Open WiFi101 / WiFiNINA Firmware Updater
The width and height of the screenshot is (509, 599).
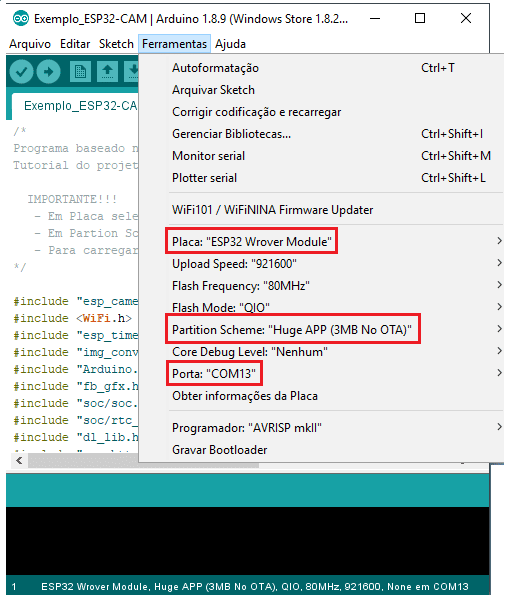tap(321, 210)
